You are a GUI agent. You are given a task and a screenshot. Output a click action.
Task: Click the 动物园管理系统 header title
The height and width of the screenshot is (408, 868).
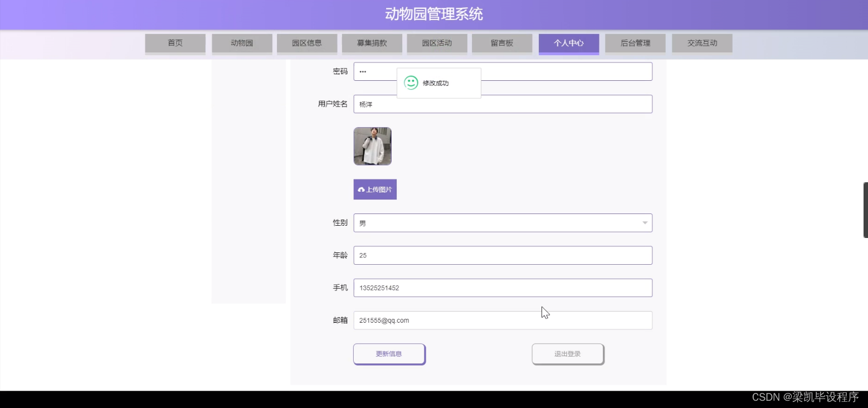coord(434,14)
